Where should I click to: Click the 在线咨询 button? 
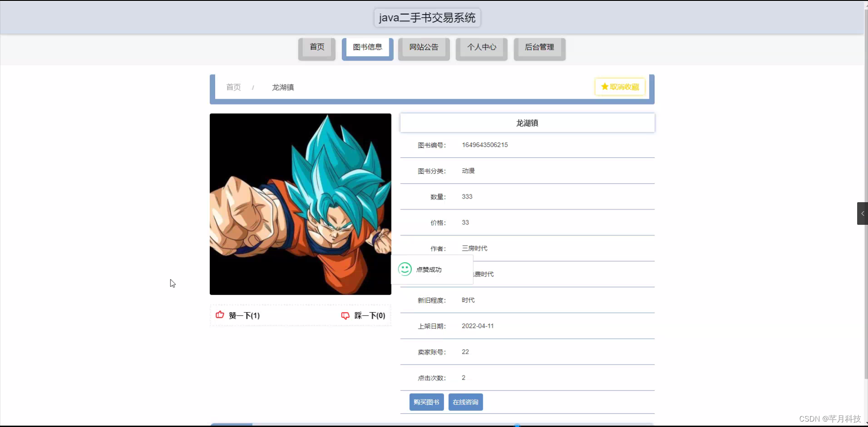(x=465, y=402)
